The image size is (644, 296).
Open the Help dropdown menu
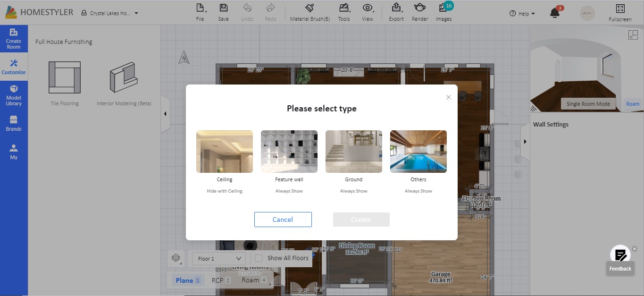[522, 14]
